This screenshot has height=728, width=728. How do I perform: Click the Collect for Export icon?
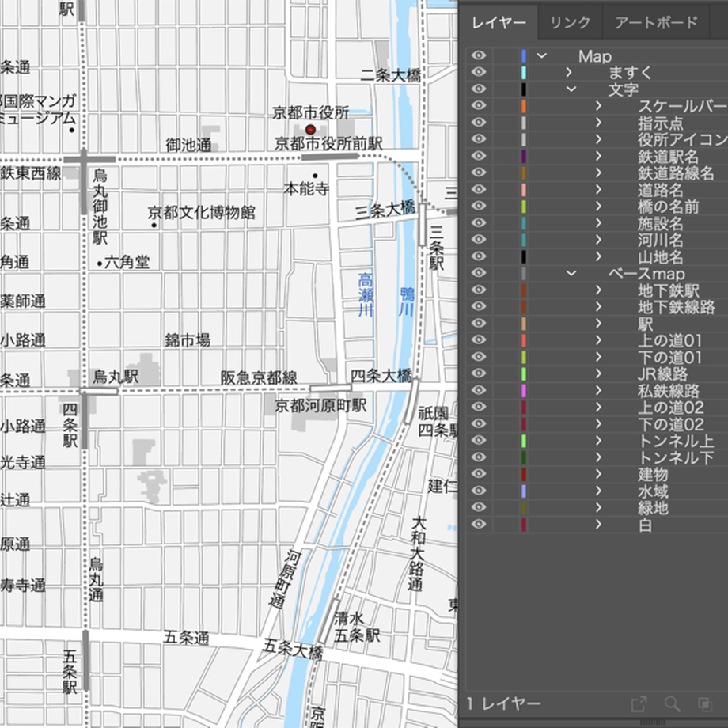click(x=639, y=703)
